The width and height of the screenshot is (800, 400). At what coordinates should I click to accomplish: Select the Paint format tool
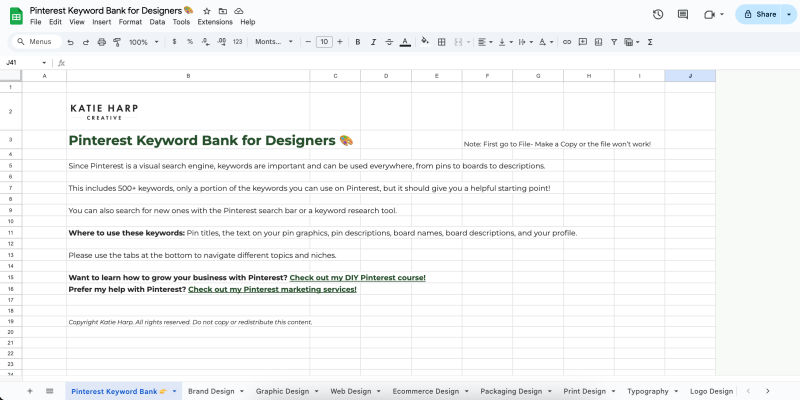click(x=117, y=42)
